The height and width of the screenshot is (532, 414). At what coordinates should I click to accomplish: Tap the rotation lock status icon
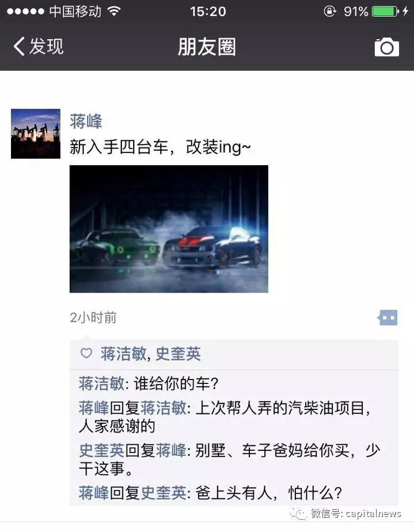click(329, 12)
